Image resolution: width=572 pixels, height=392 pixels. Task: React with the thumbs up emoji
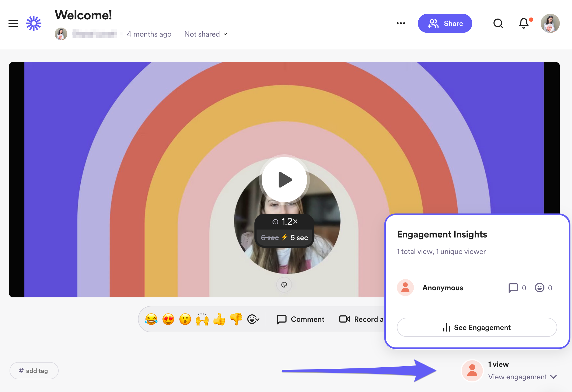pos(219,319)
